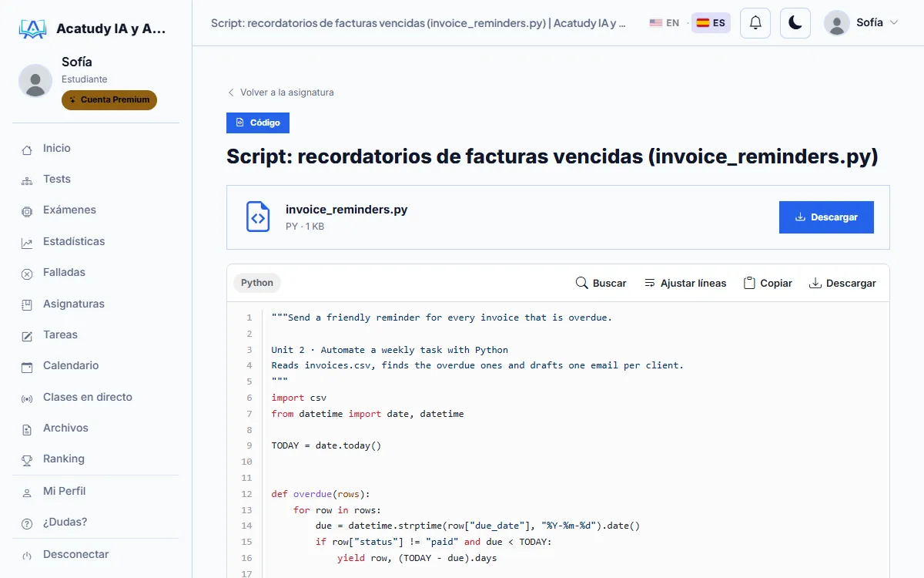924x578 pixels.
Task: Expand the Sofía user menu chevron
Action: [x=894, y=23]
